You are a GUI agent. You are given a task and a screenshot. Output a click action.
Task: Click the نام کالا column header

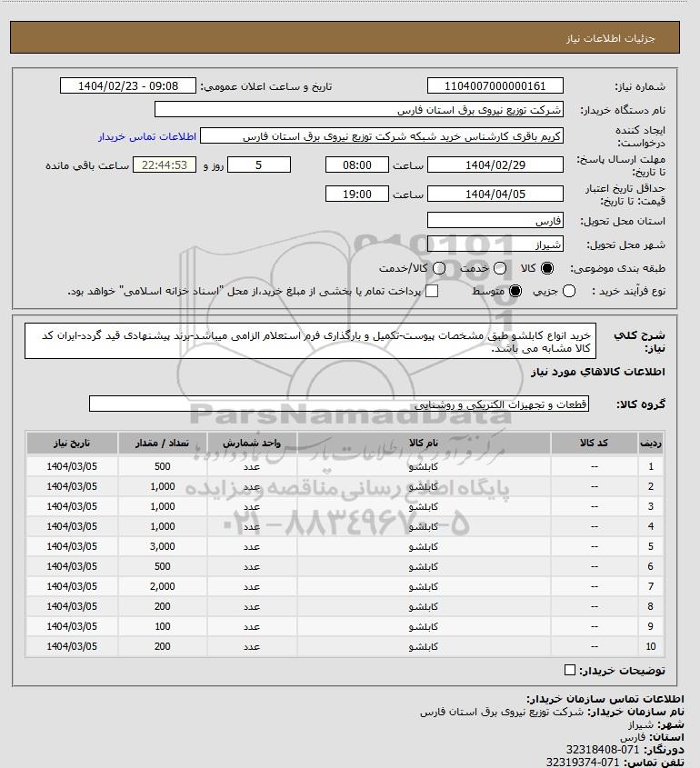click(424, 443)
